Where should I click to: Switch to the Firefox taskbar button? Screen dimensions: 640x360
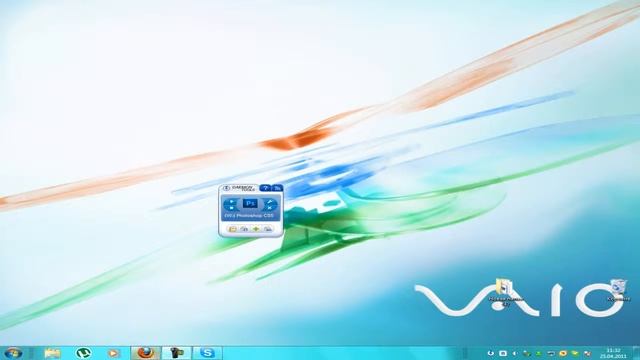(146, 353)
